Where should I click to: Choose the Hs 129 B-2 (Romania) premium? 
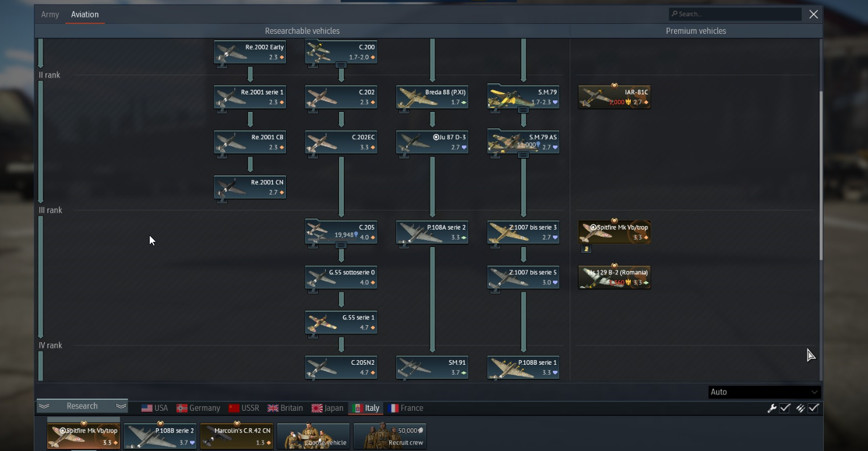pos(615,277)
